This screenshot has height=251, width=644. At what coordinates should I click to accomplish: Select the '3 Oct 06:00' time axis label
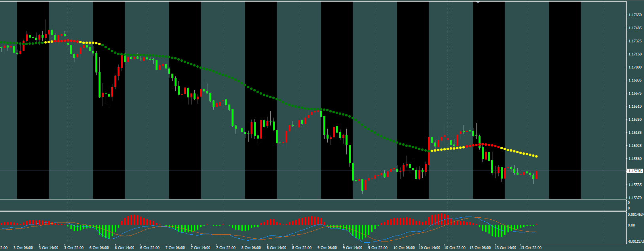[23, 248]
